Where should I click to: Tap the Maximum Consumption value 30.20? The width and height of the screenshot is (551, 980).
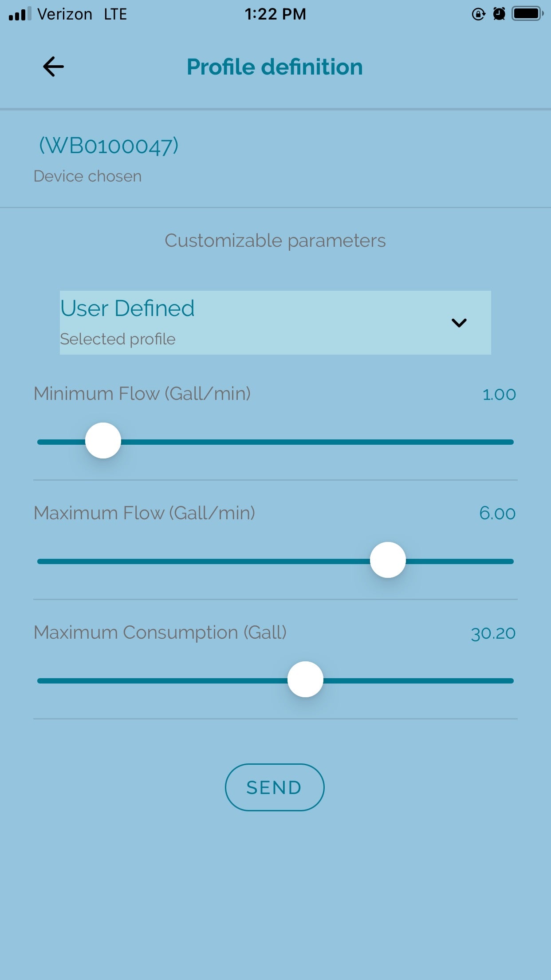[493, 633]
